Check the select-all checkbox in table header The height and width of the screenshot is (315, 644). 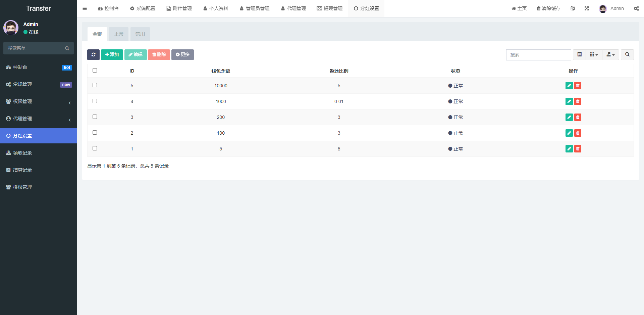pyautogui.click(x=95, y=71)
